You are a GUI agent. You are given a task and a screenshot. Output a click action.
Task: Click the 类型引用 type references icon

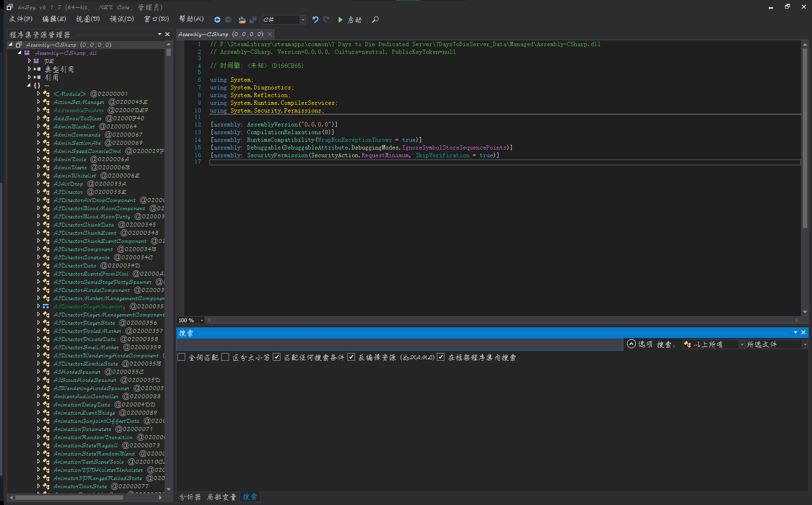(37, 69)
